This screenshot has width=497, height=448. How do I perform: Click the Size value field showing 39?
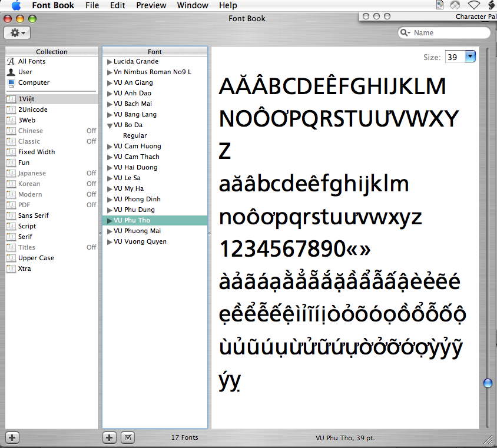455,57
